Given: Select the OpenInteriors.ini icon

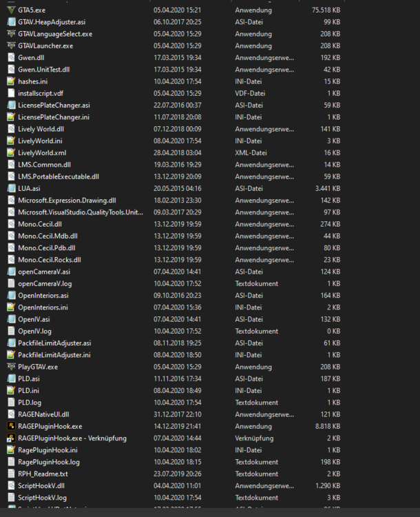Looking at the screenshot, I should [x=11, y=307].
